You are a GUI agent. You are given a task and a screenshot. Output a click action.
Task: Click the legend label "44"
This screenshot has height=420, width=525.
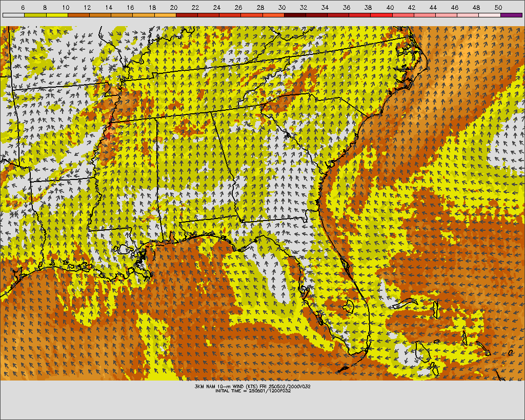(433, 7)
